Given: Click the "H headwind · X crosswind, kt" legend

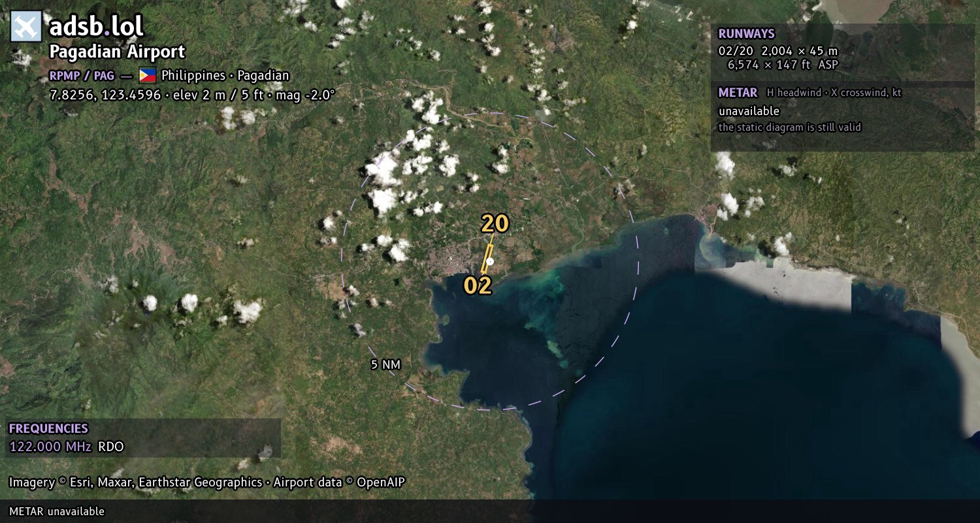Looking at the screenshot, I should 834,93.
